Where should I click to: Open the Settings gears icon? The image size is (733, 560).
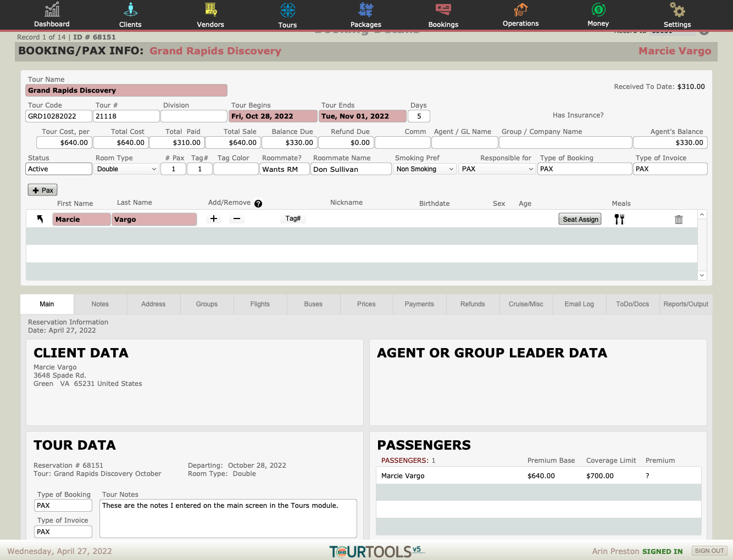coord(677,9)
